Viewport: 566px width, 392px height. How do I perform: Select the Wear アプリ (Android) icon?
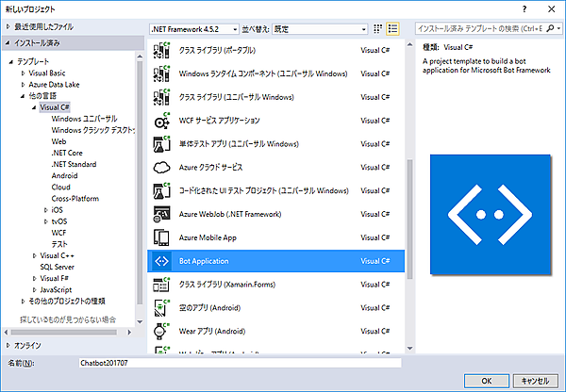[x=160, y=332]
